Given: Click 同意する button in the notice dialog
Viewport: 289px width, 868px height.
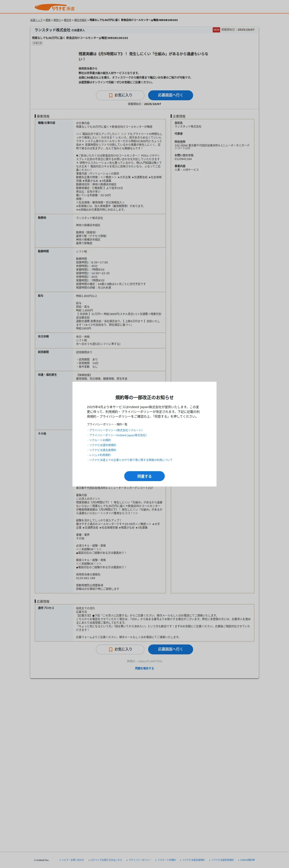Looking at the screenshot, I should pyautogui.click(x=144, y=476).
